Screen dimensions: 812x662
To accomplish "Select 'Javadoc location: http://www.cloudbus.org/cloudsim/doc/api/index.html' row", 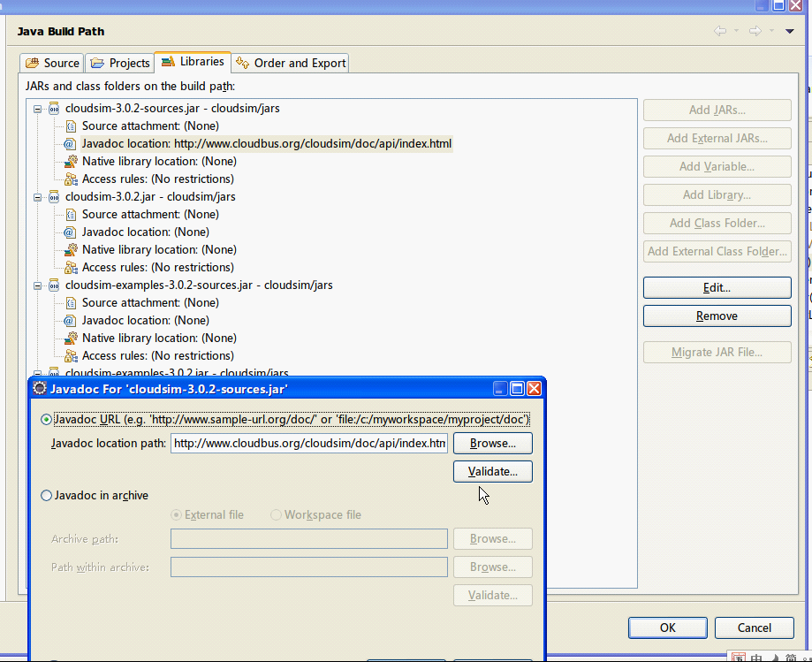I will 267,143.
